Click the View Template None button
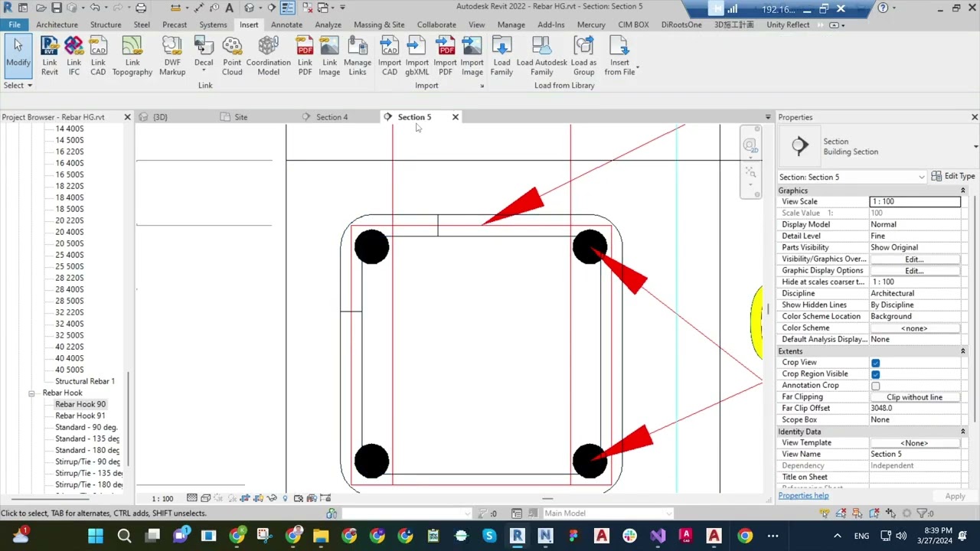Screen dimensions: 980x551 pyautogui.click(x=914, y=443)
